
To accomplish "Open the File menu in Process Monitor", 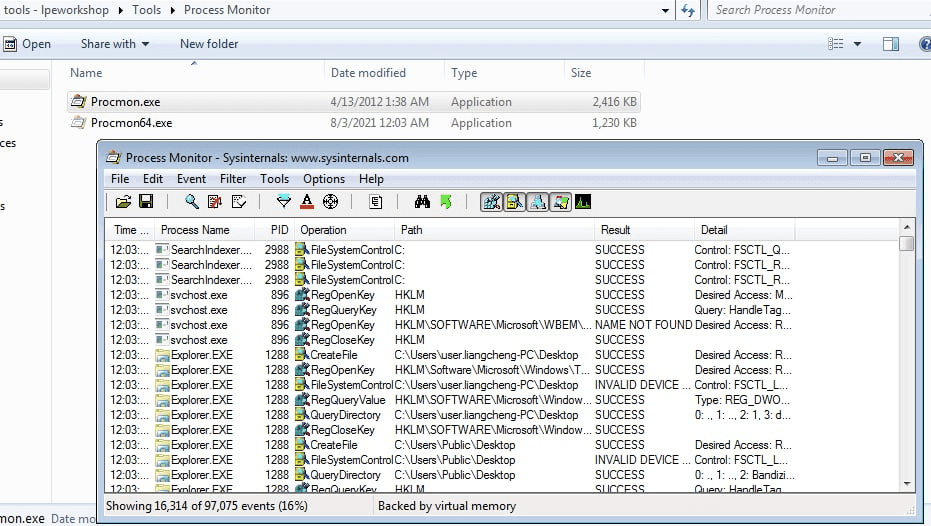I will click(120, 179).
